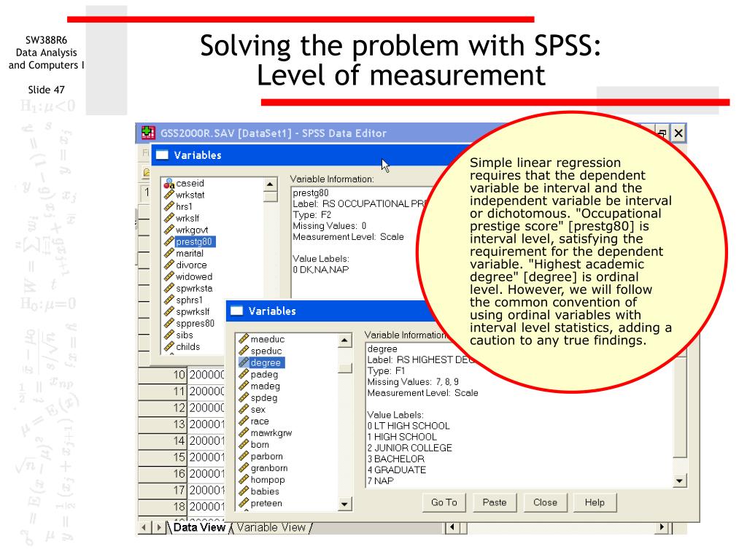Click the back Variables dialog title icon
This screenshot has width=747, height=560.
(162, 155)
